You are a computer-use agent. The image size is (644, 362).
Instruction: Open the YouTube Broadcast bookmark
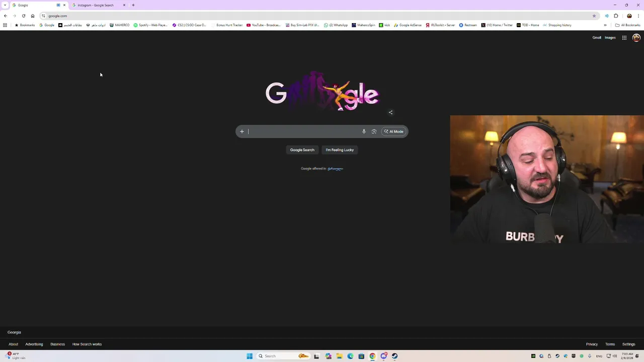(x=264, y=25)
